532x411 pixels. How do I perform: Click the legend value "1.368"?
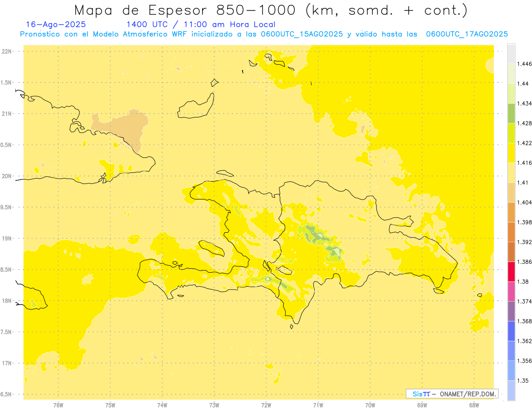[525, 321]
